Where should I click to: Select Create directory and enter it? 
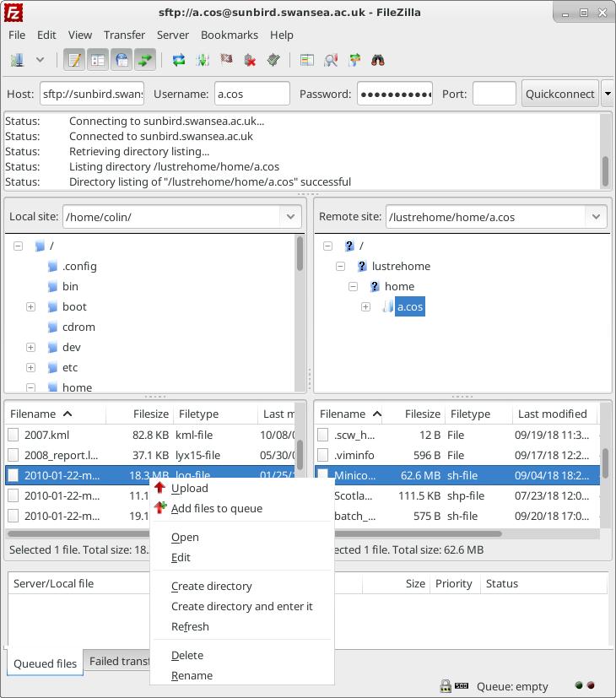pos(242,606)
